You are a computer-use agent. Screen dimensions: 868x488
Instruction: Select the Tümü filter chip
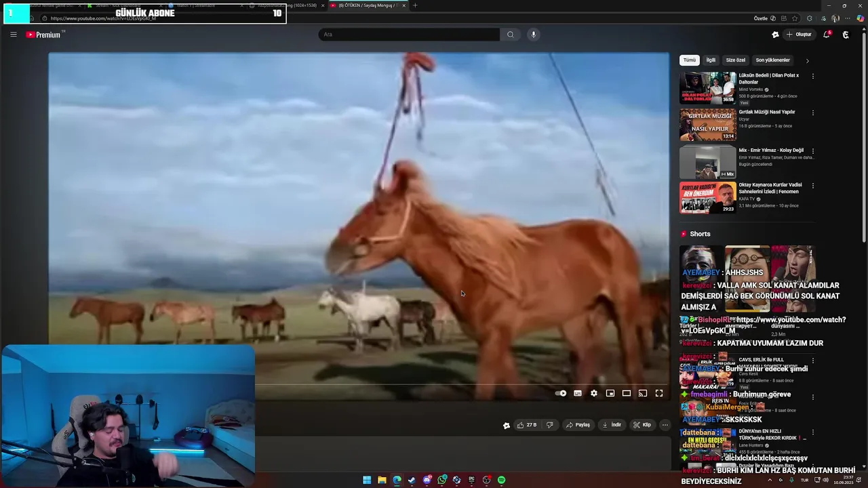click(x=690, y=60)
